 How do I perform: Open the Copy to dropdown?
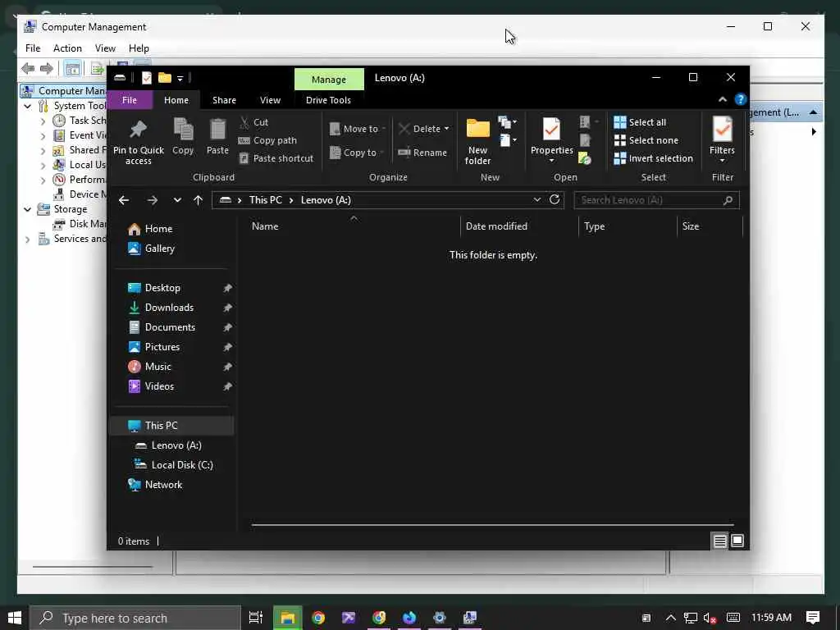tap(357, 153)
